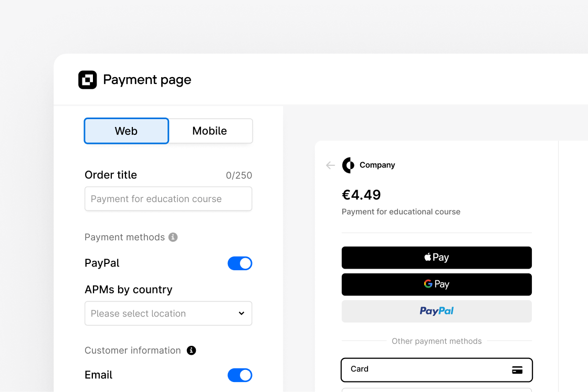The width and height of the screenshot is (588, 392).
Task: Click the Apple Pay payment button
Action: (436, 257)
